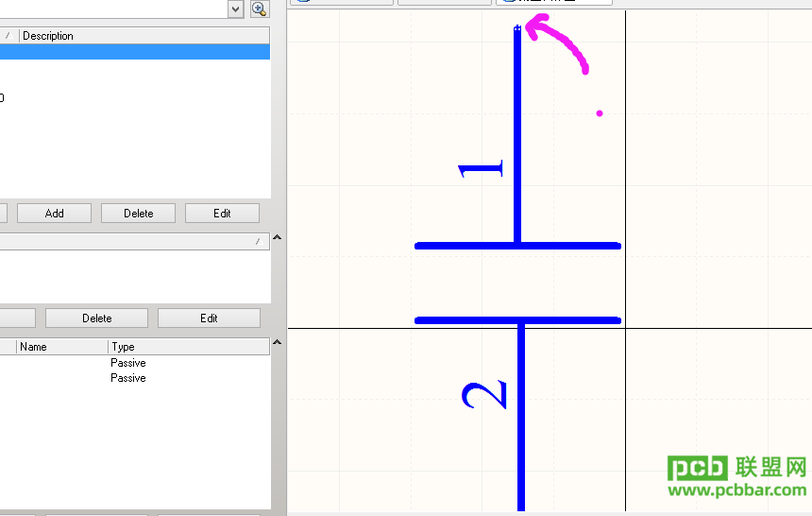812x516 pixels.
Task: Click the Delete button beside Add
Action: pos(138,214)
